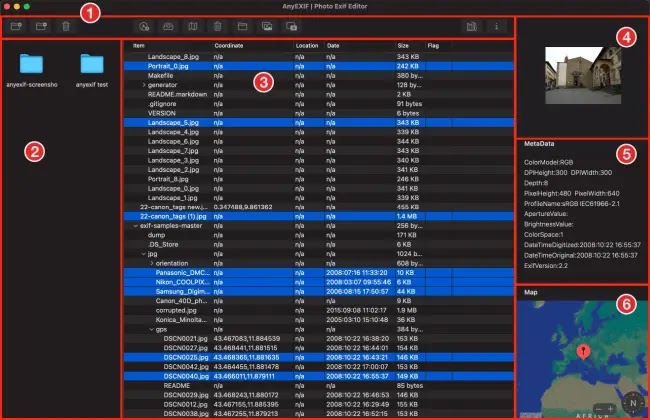Screen dimensions: 650x420
Task: Select the 22-canon_tags (1).jpg file
Action: pyautogui.click(x=318, y=216)
